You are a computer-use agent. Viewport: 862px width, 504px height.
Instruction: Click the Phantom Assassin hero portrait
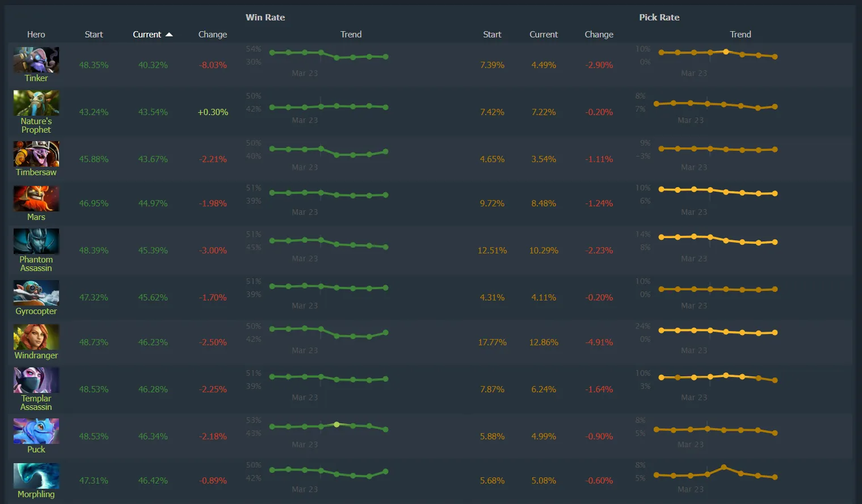click(36, 241)
